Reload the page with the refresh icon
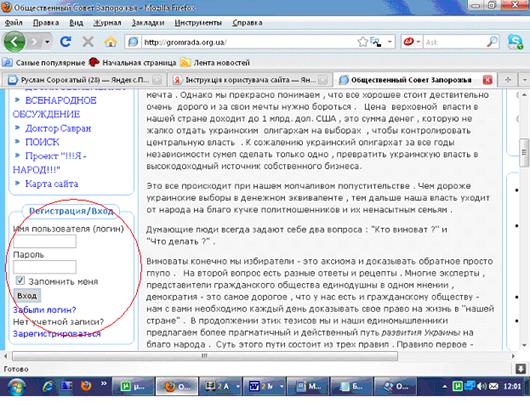 (66, 42)
